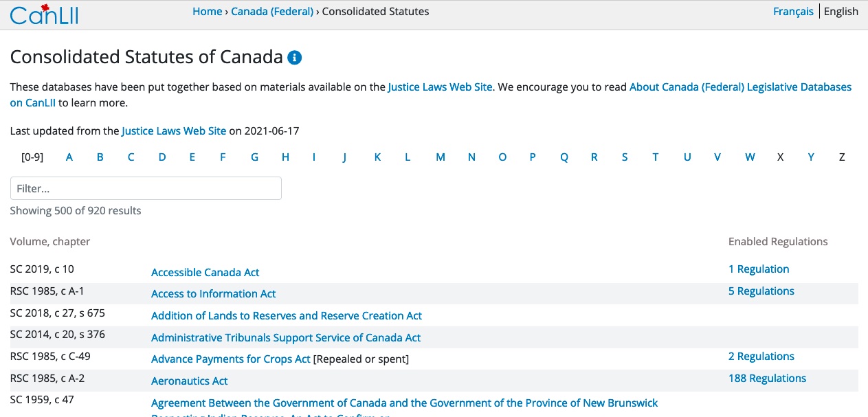View 5 Regulations for Access to Information Act
This screenshot has width=868, height=417.
coord(761,291)
